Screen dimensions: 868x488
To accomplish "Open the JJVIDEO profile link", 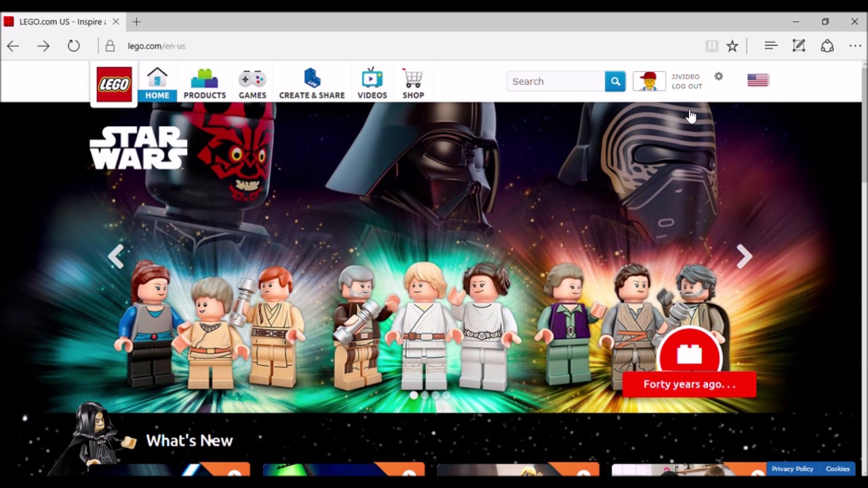I will click(686, 77).
